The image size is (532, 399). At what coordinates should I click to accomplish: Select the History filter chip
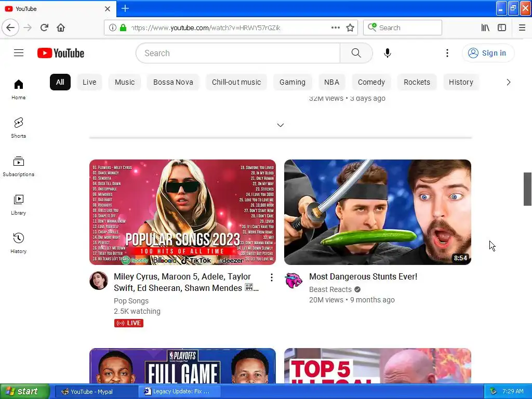461,82
